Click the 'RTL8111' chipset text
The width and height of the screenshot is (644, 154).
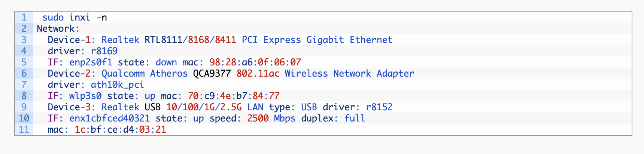coord(163,40)
